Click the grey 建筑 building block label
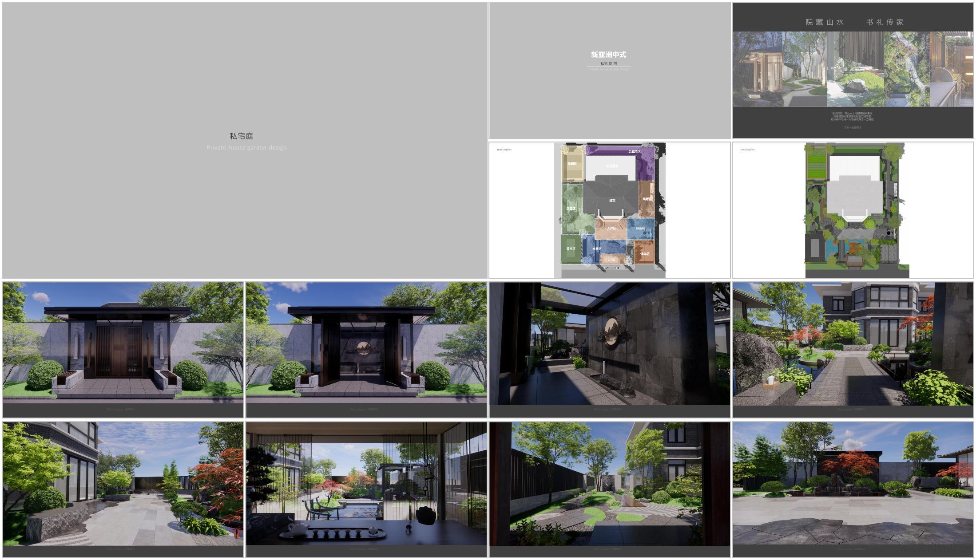 coord(612,200)
